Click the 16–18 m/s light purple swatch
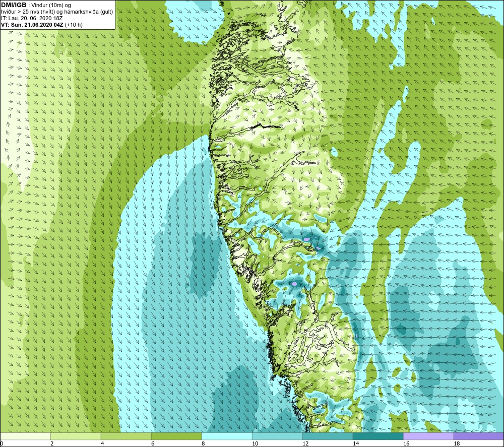 [x=428, y=436]
